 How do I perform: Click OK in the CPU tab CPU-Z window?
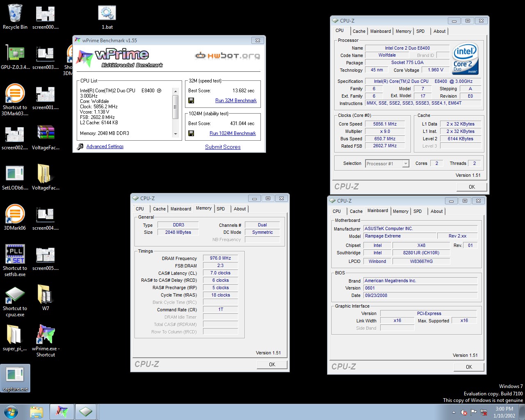point(472,187)
